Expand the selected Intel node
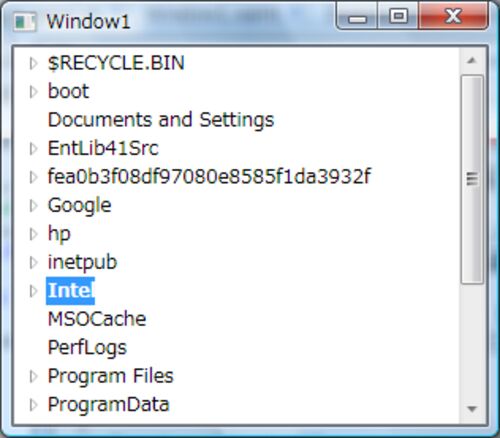Screen dimensions: 500x438 [x=33, y=291]
